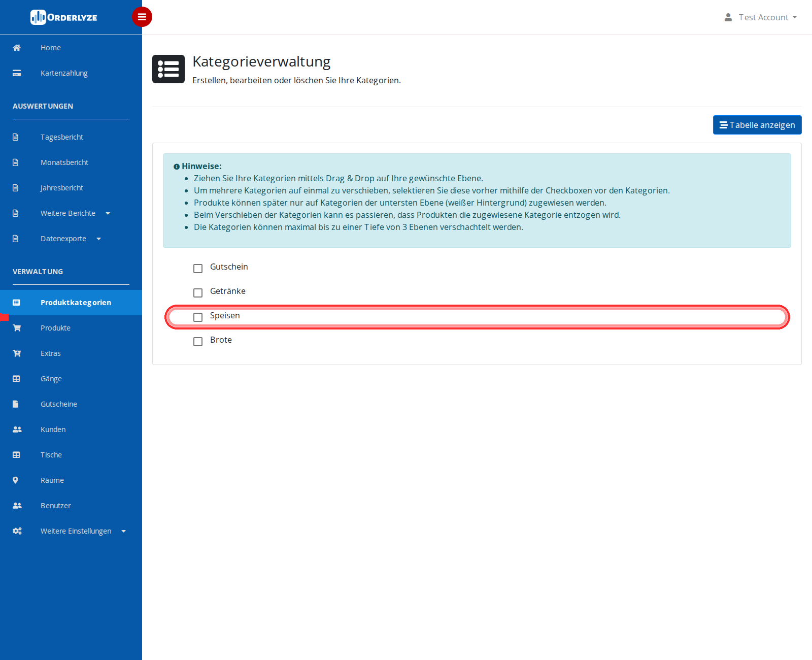The height and width of the screenshot is (660, 812).
Task: Click the Kunden people icon
Action: 17,430
